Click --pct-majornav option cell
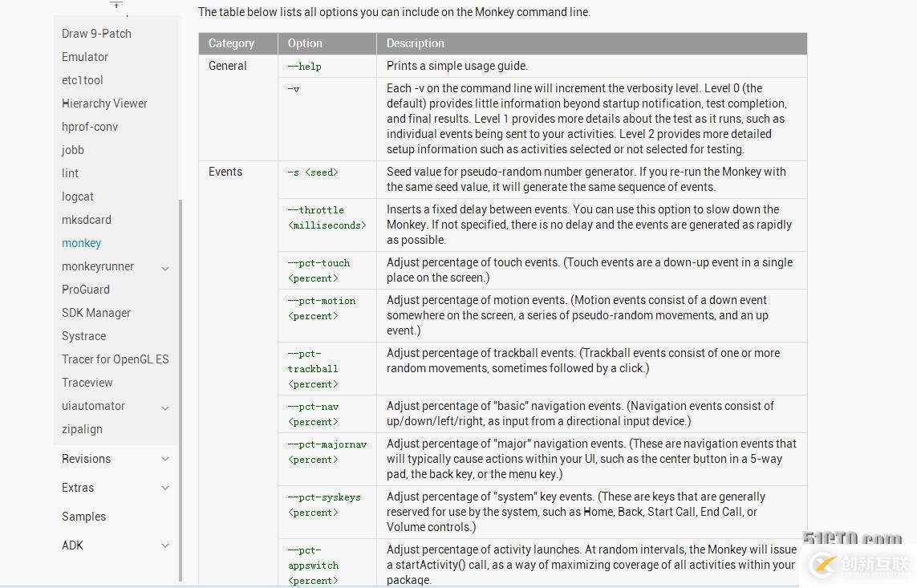917x588 pixels. point(327,460)
